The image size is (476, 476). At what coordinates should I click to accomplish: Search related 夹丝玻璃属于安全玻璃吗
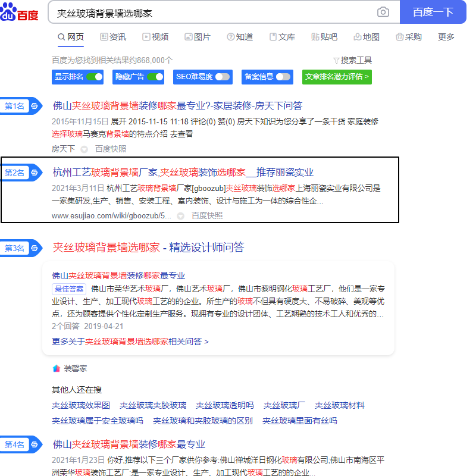[98, 421]
